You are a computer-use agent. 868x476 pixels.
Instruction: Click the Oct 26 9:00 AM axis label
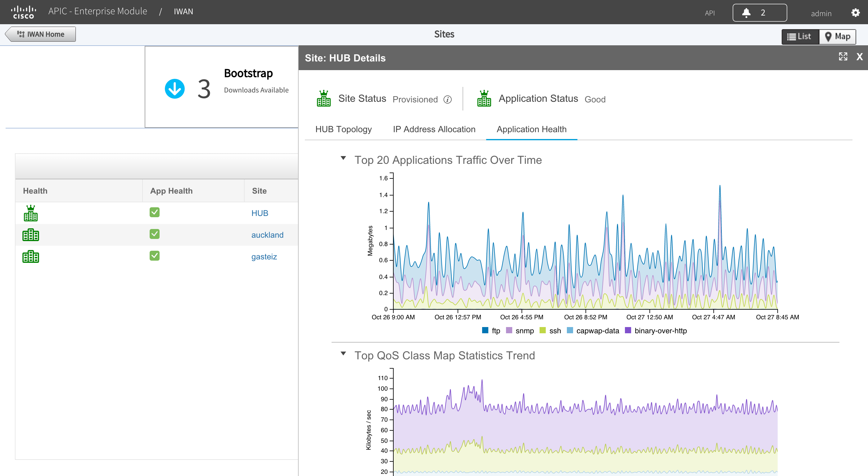click(393, 317)
